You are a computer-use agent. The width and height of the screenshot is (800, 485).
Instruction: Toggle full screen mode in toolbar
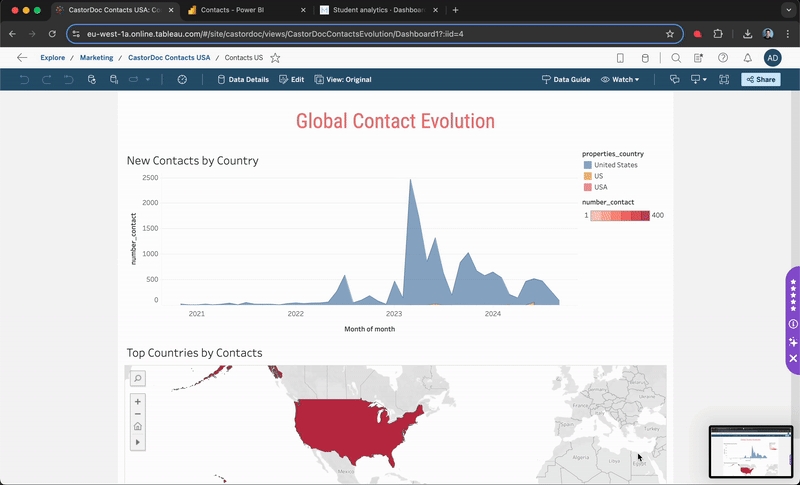click(x=723, y=79)
